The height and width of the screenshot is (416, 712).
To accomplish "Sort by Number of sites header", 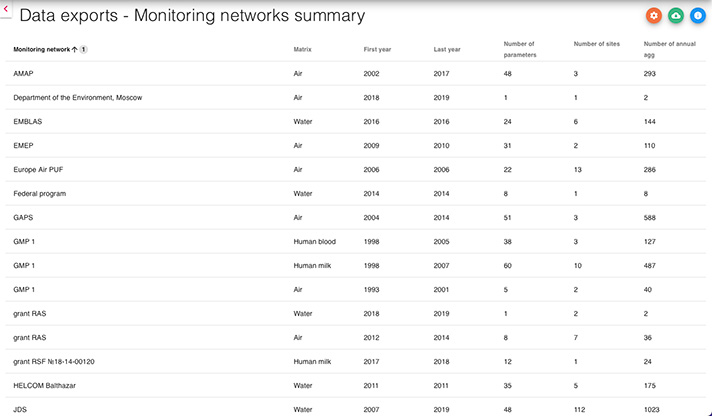I will coord(597,44).
